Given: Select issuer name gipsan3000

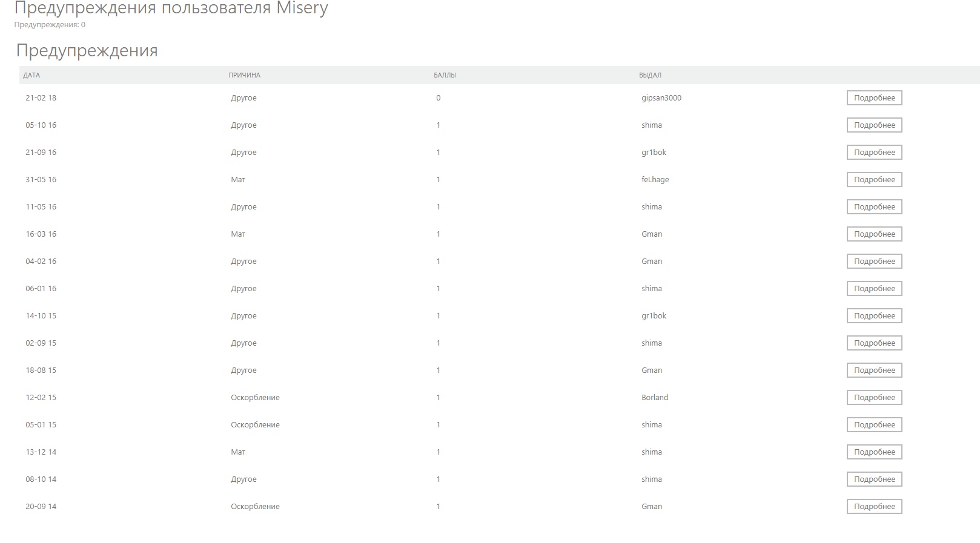Looking at the screenshot, I should tap(661, 98).
